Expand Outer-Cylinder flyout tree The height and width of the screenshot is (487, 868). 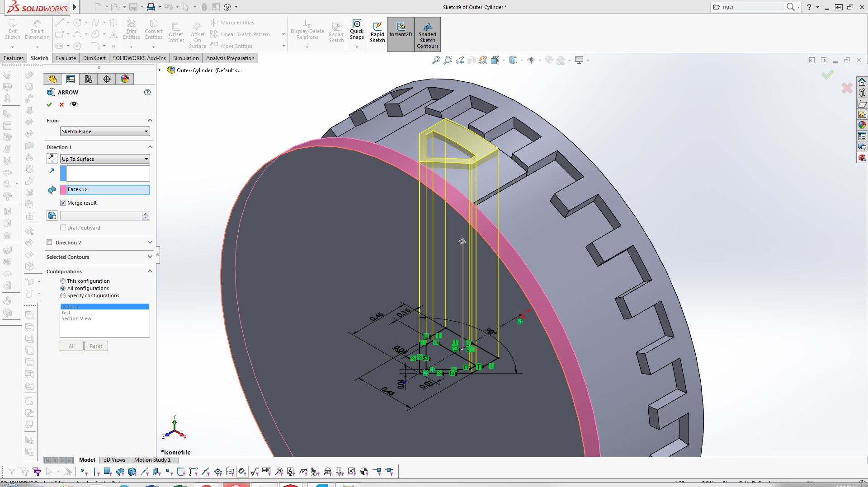click(x=160, y=70)
